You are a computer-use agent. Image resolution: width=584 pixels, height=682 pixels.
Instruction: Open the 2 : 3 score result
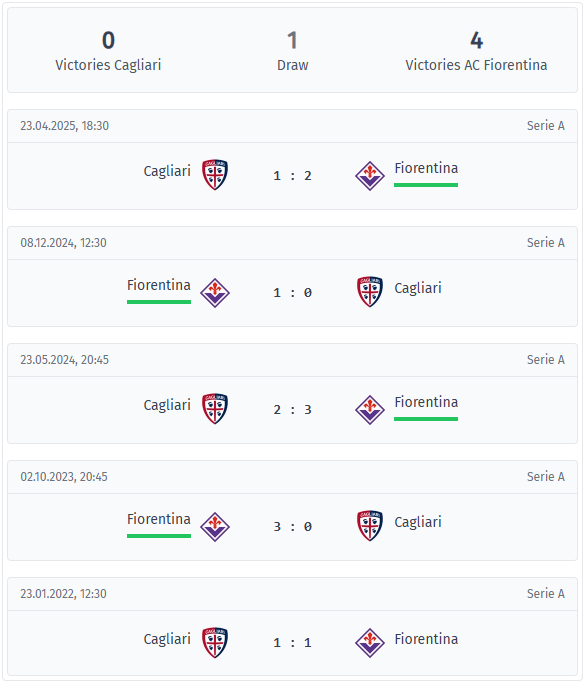[292, 410]
